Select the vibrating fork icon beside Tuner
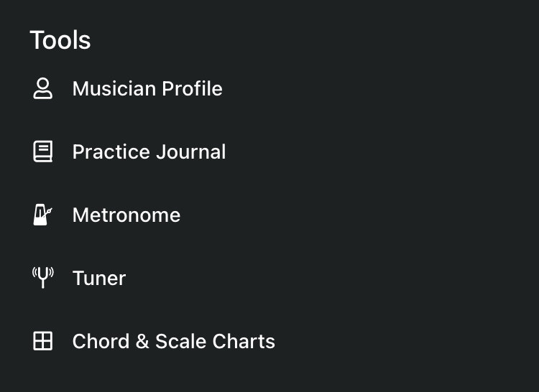The image size is (539, 392). pyautogui.click(x=42, y=278)
